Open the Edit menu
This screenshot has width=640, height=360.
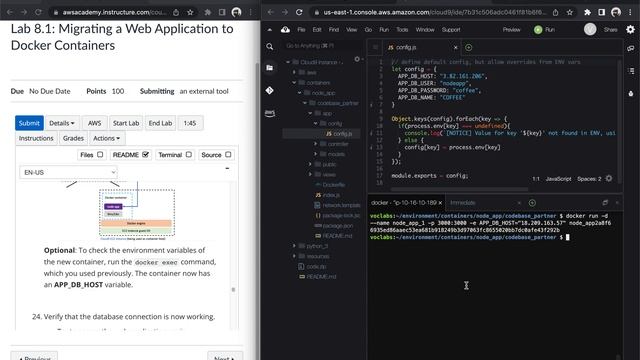pyautogui.click(x=317, y=30)
